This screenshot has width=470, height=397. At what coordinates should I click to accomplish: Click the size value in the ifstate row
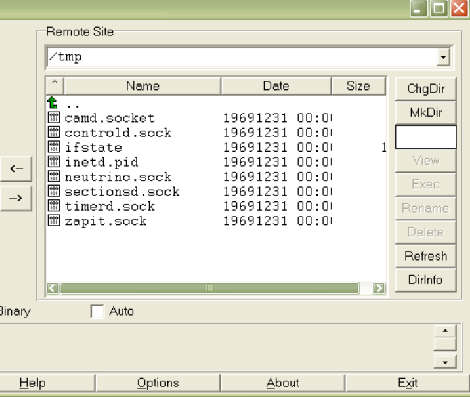384,147
